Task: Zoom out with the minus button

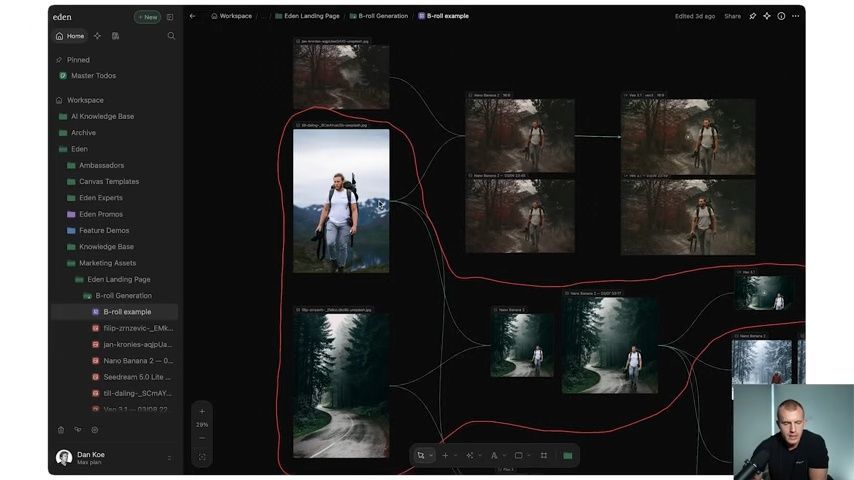Action: point(202,438)
